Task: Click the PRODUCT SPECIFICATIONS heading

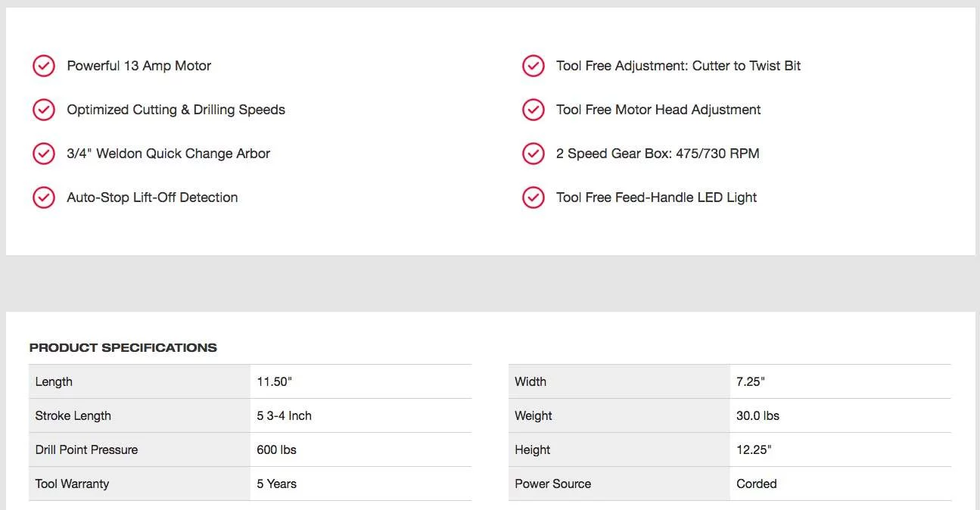Action: click(123, 348)
